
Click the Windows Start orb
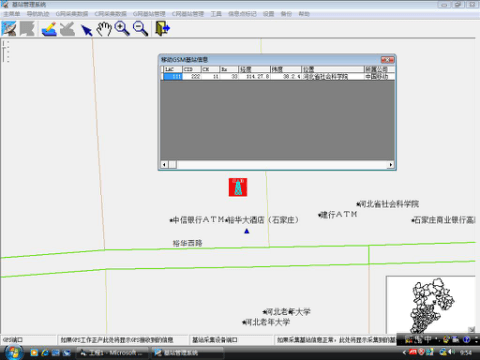tap(13, 352)
